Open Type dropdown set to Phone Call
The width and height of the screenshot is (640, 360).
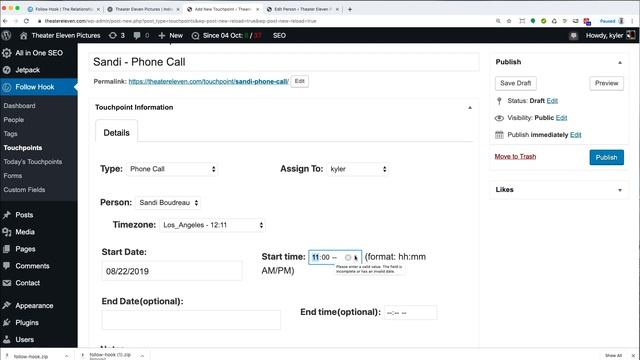(172, 169)
